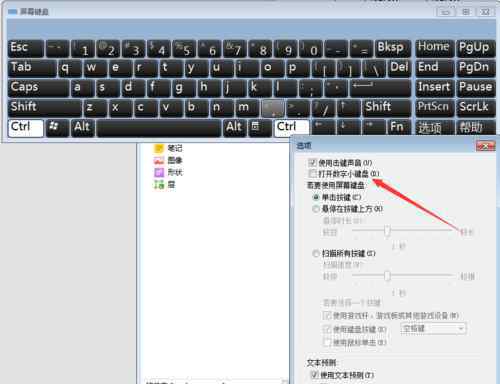
Task: Click the right arrow key before Fn
Action: (374, 128)
